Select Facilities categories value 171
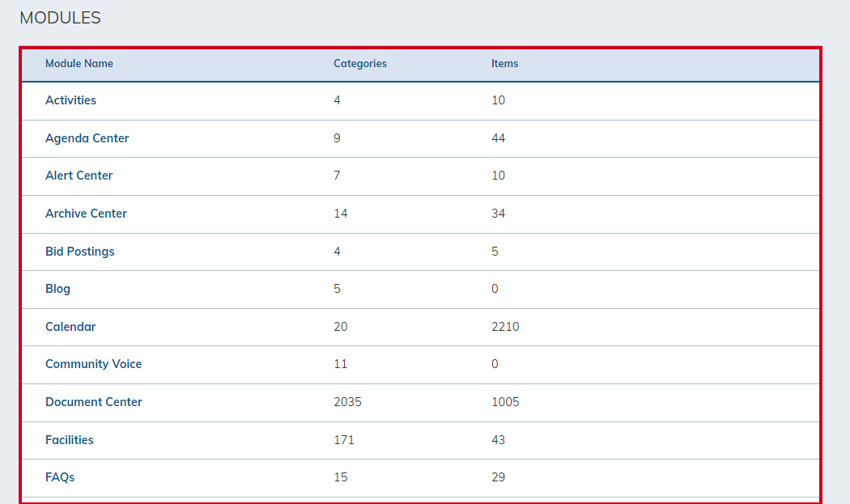 click(x=344, y=440)
